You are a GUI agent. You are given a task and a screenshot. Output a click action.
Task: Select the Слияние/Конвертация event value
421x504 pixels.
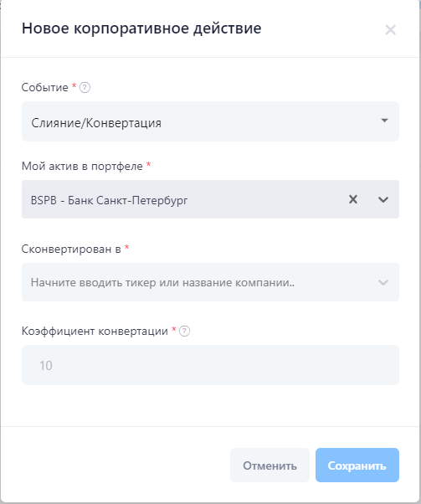pyautogui.click(x=96, y=123)
